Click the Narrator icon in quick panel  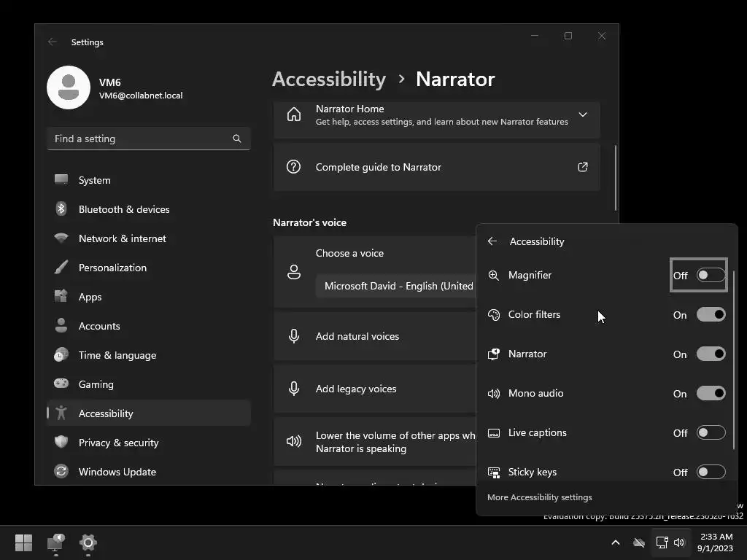tap(494, 354)
